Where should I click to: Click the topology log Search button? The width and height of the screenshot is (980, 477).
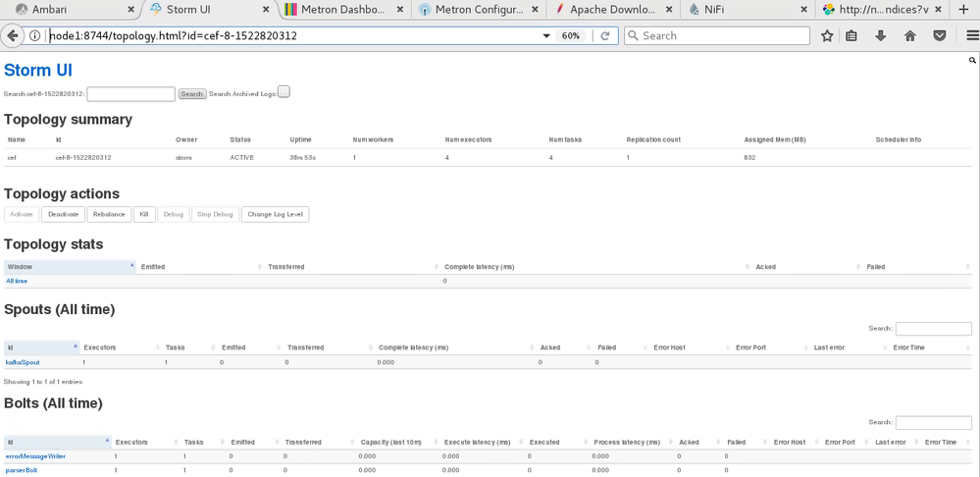pos(192,94)
